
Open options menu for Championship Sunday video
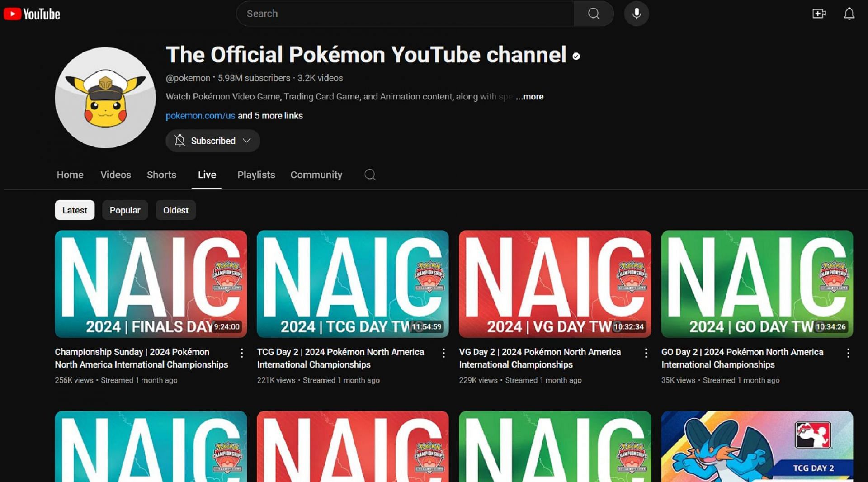(x=241, y=353)
